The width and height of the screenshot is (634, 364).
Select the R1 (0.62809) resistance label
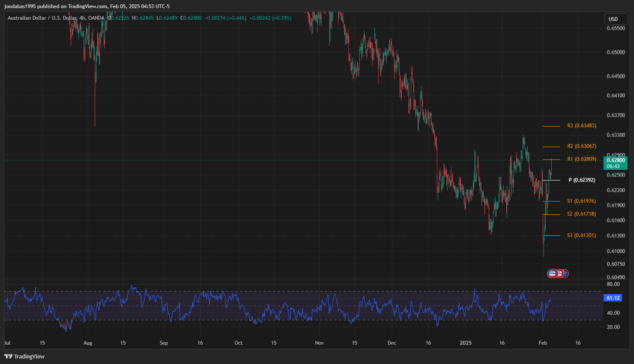[x=581, y=159]
